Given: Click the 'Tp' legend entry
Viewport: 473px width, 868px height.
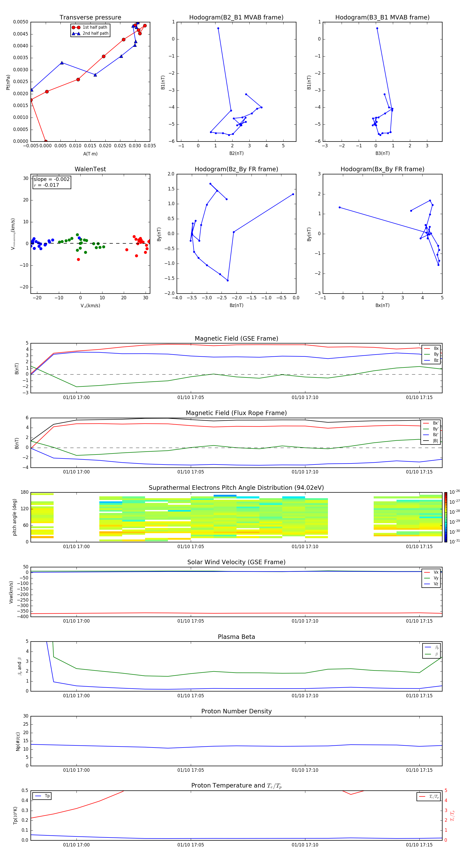Looking at the screenshot, I should (x=42, y=796).
